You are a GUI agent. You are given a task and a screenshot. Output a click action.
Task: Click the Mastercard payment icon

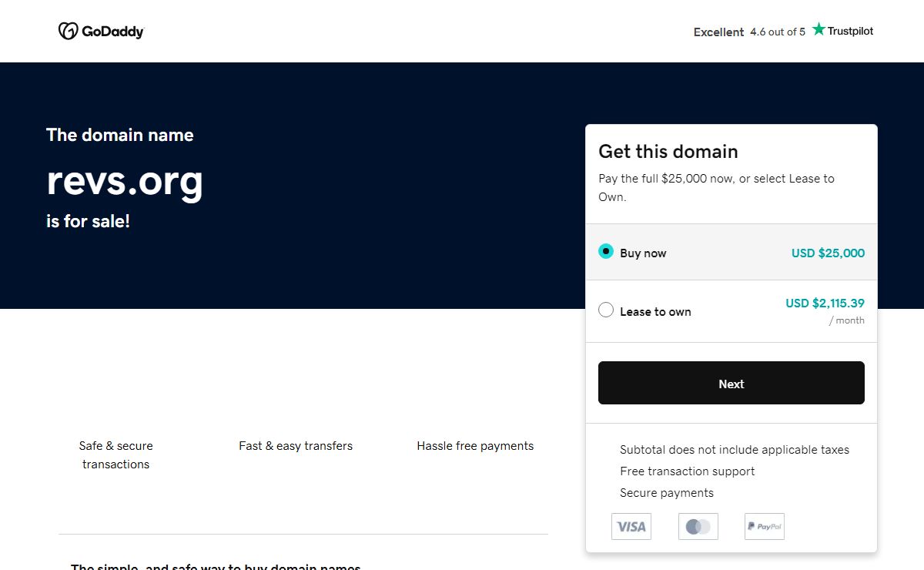coord(698,527)
